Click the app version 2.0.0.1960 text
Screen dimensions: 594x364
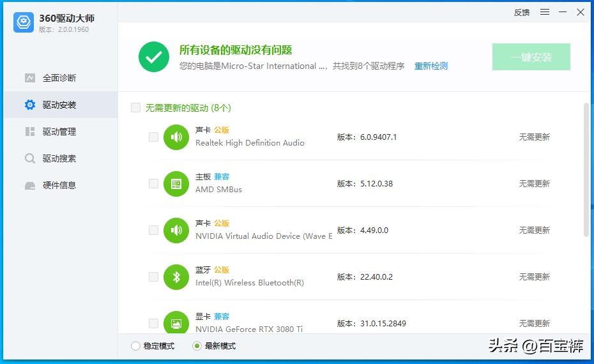pos(73,29)
